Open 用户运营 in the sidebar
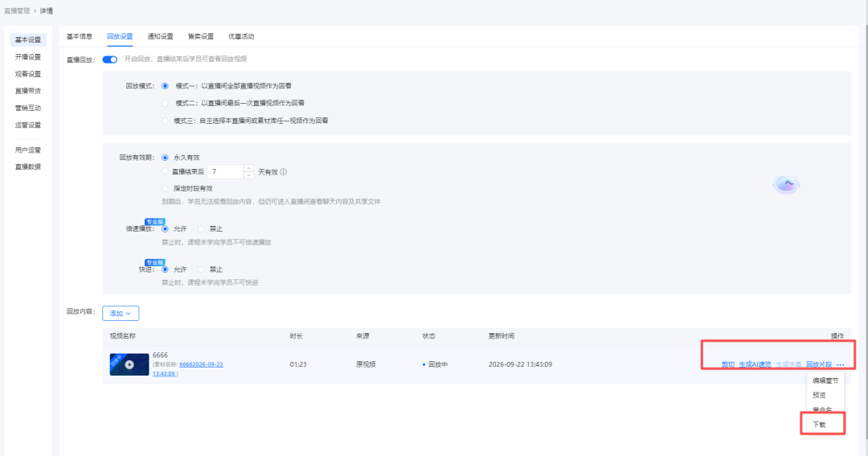This screenshot has width=868, height=456. pos(27,150)
